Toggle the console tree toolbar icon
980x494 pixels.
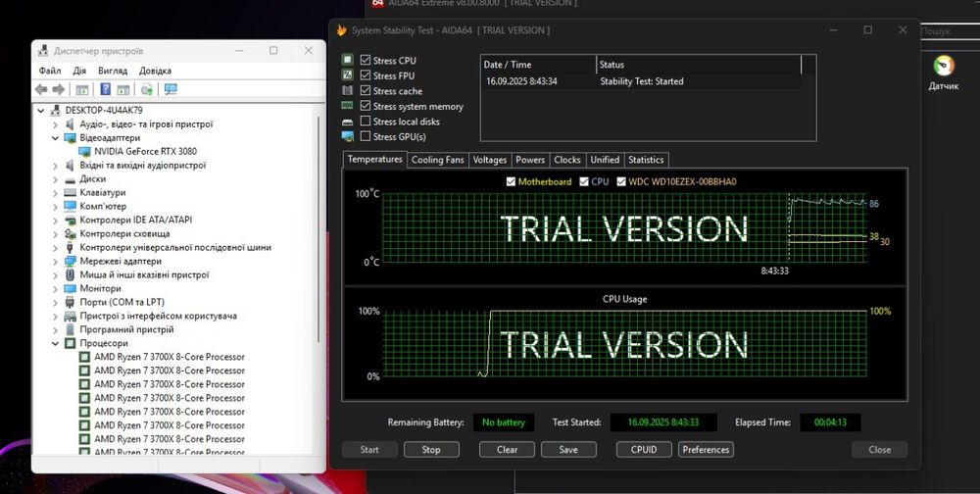pos(82,89)
